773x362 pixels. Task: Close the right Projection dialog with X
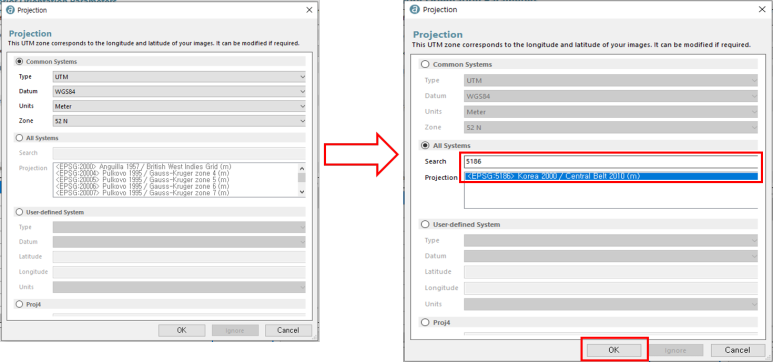pyautogui.click(x=762, y=9)
